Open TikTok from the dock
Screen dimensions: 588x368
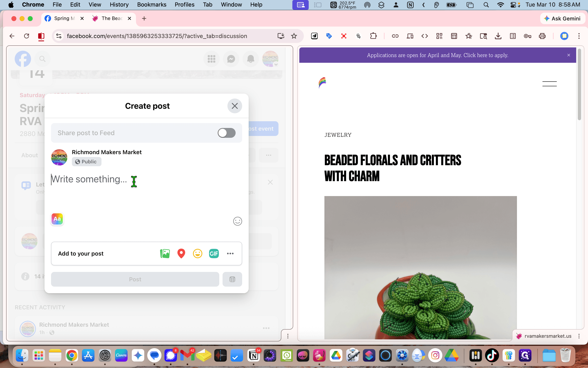pyautogui.click(x=492, y=355)
